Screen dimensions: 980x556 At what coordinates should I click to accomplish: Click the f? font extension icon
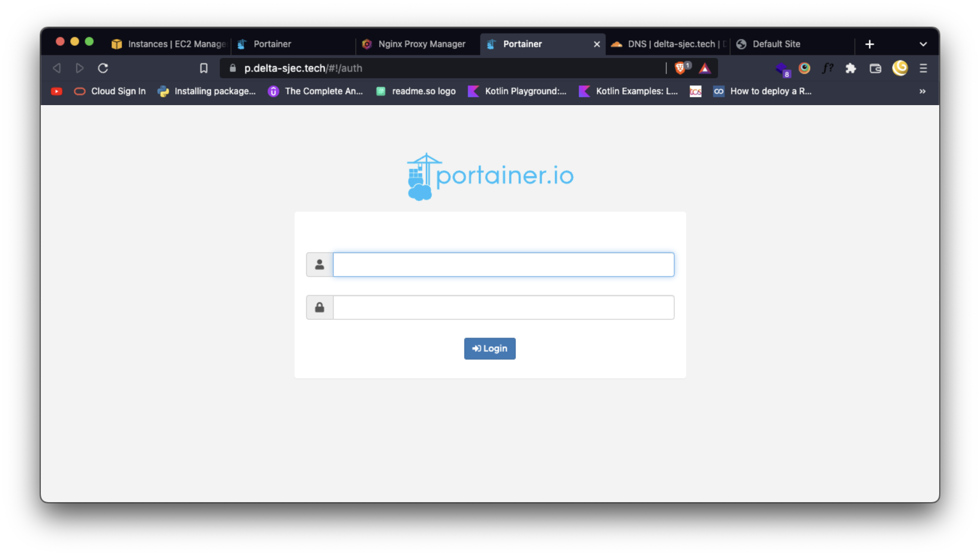click(x=827, y=69)
